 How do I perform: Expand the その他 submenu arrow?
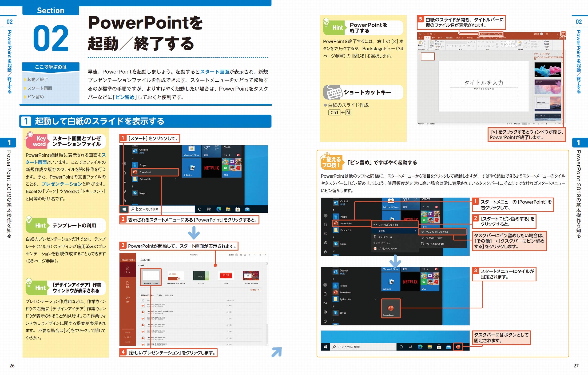[415, 231]
